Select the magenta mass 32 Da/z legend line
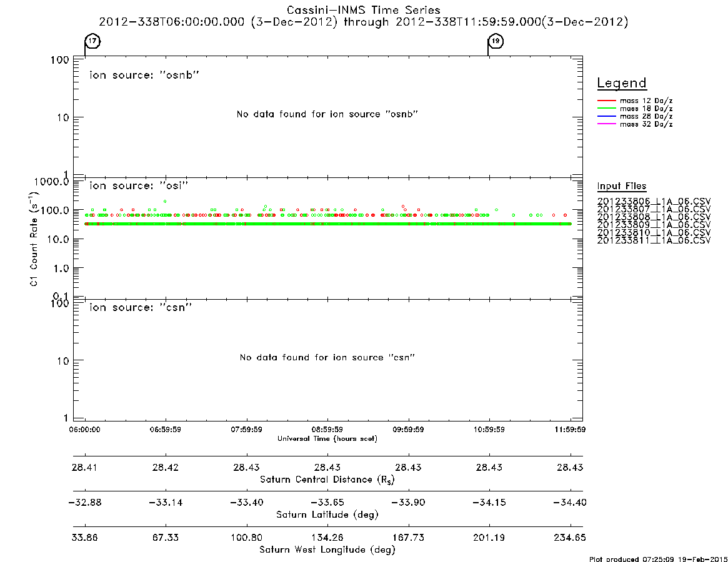 [606, 124]
